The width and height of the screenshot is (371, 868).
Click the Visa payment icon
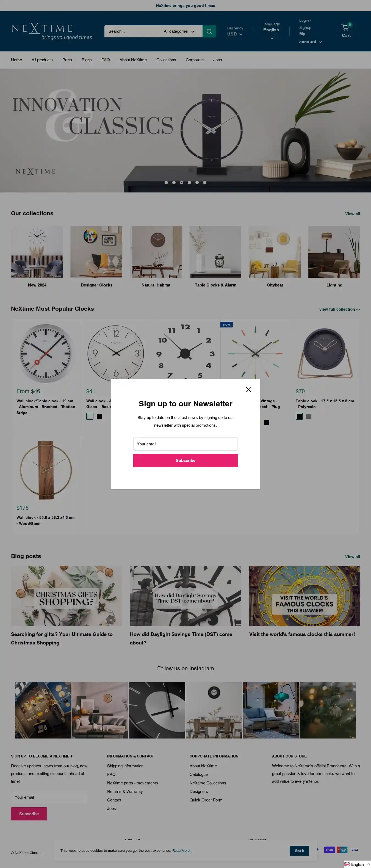pyautogui.click(x=355, y=850)
